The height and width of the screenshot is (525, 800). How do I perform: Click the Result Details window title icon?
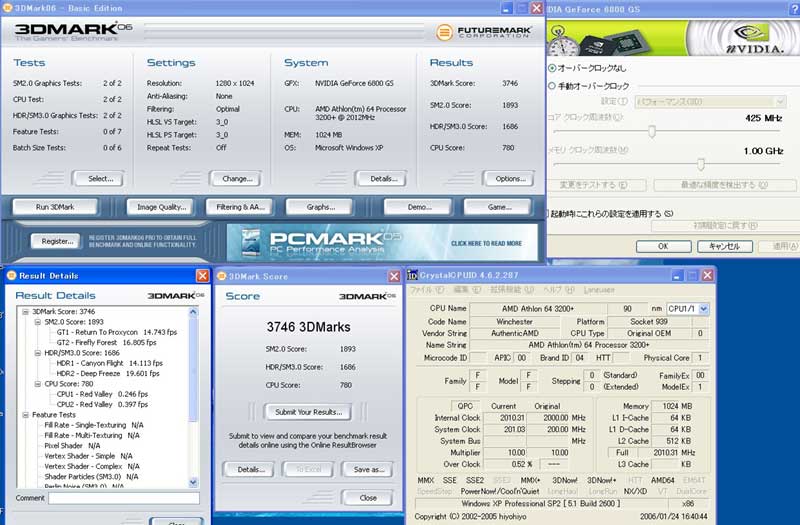12,276
